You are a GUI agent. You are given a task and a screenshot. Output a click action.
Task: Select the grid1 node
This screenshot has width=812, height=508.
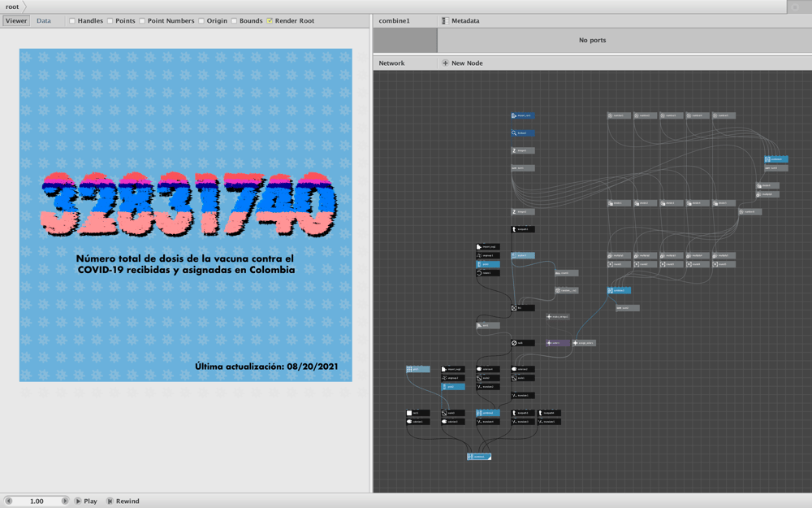(x=418, y=369)
